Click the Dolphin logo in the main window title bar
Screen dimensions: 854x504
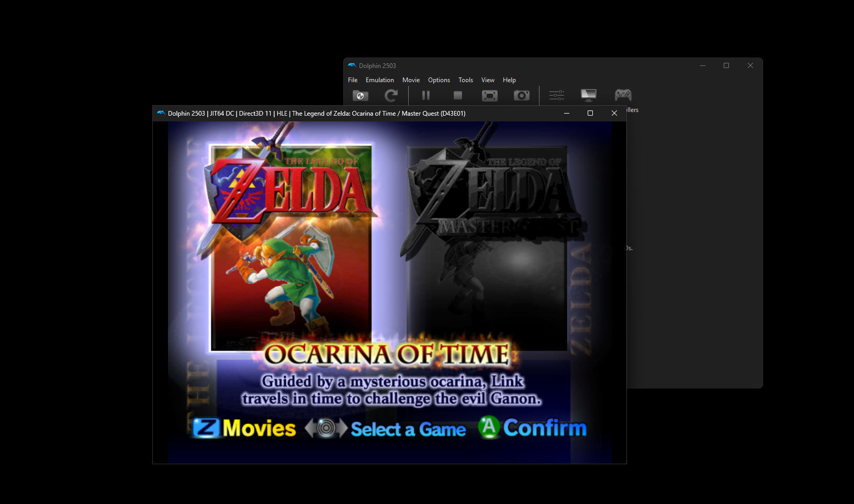[x=352, y=65]
